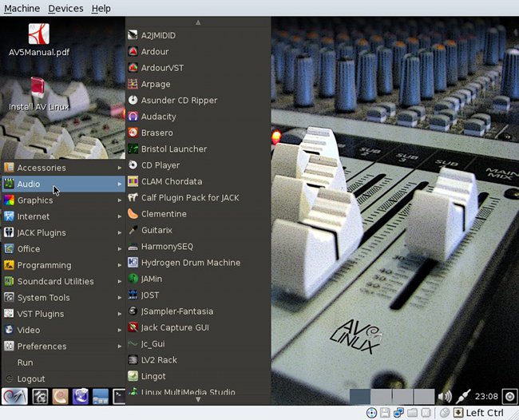The height and width of the screenshot is (420, 519).
Task: Open Jc_Gui entry
Action: tap(198, 343)
